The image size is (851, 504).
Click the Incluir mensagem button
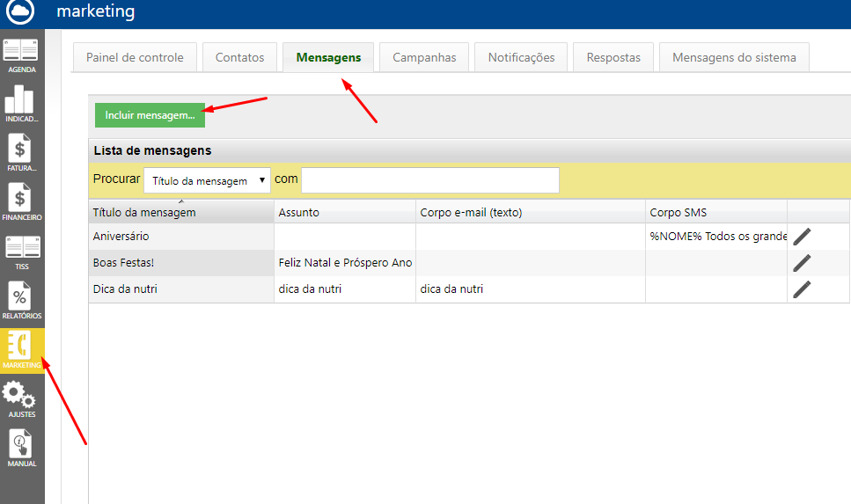pyautogui.click(x=150, y=115)
